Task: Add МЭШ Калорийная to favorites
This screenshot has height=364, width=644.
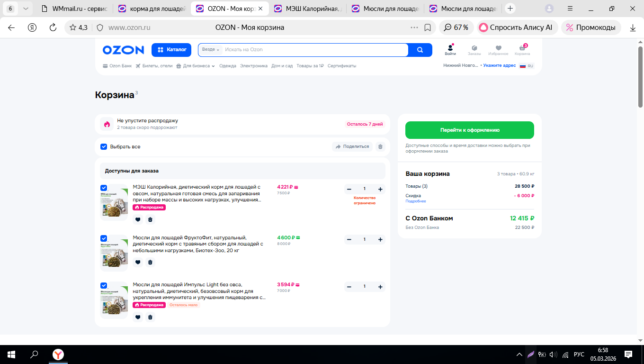Action: pyautogui.click(x=138, y=219)
